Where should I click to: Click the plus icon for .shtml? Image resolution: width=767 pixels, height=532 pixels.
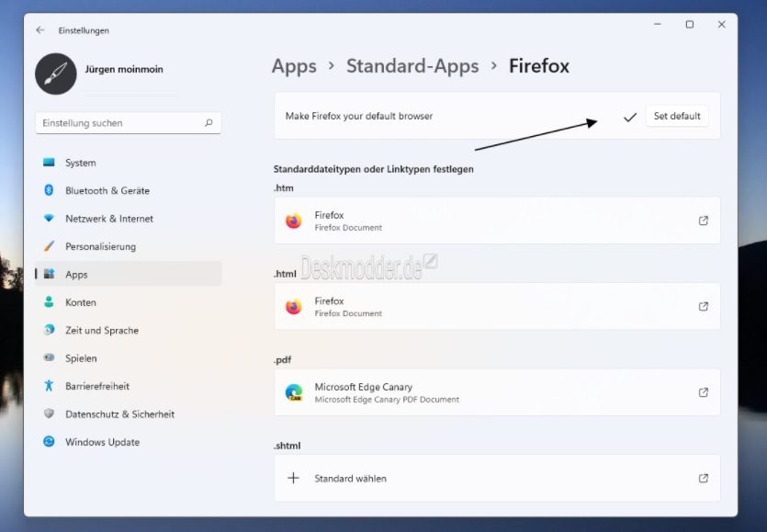pyautogui.click(x=294, y=478)
